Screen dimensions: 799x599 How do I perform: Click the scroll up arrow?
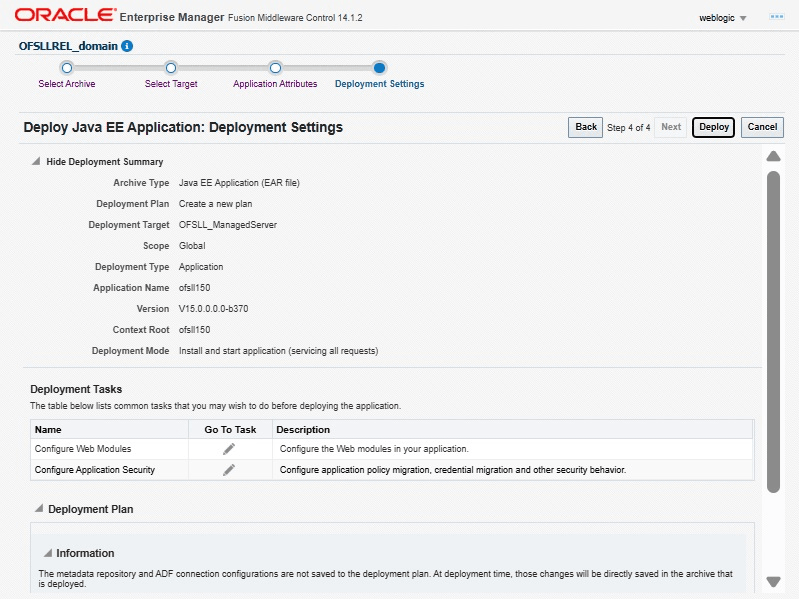(x=773, y=157)
